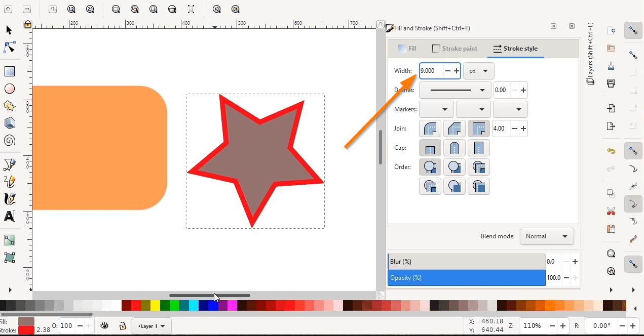Open the Blend mode dropdown
The image size is (644, 336).
(547, 236)
